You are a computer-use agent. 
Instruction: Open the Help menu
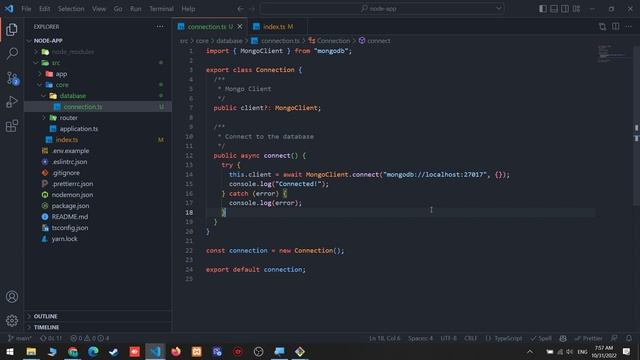(188, 9)
